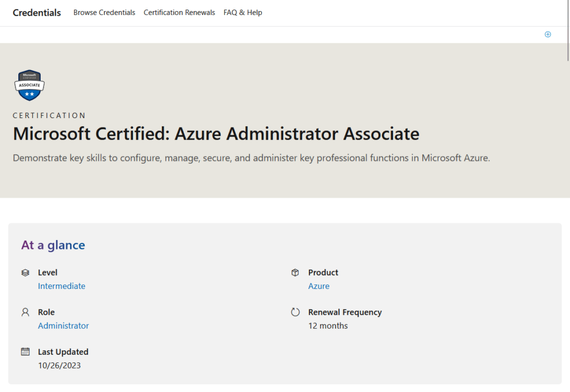Image resolution: width=570 pixels, height=392 pixels.
Task: Click the '12 months' renewal value
Action: pos(328,326)
